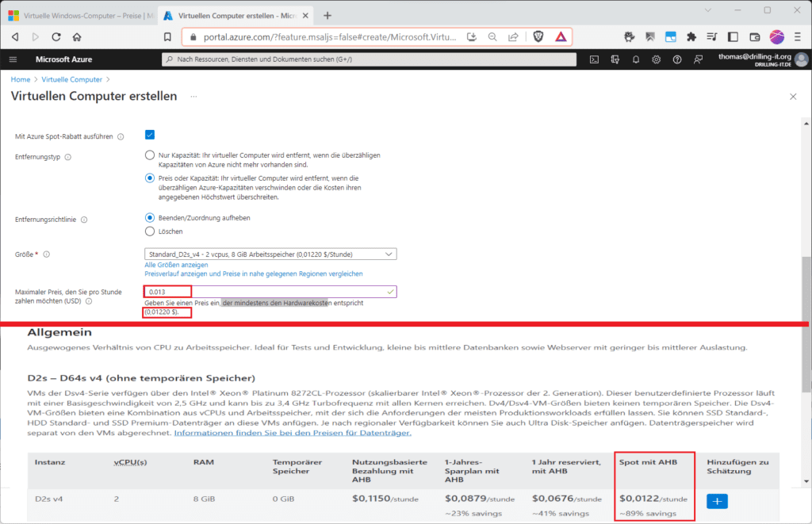Open Azure feedback icon
812x524 pixels.
[698, 59]
